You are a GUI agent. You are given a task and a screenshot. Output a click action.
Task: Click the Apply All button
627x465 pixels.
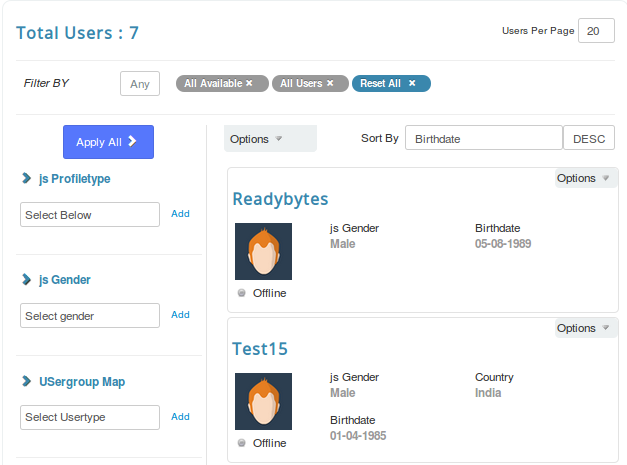pos(108,142)
